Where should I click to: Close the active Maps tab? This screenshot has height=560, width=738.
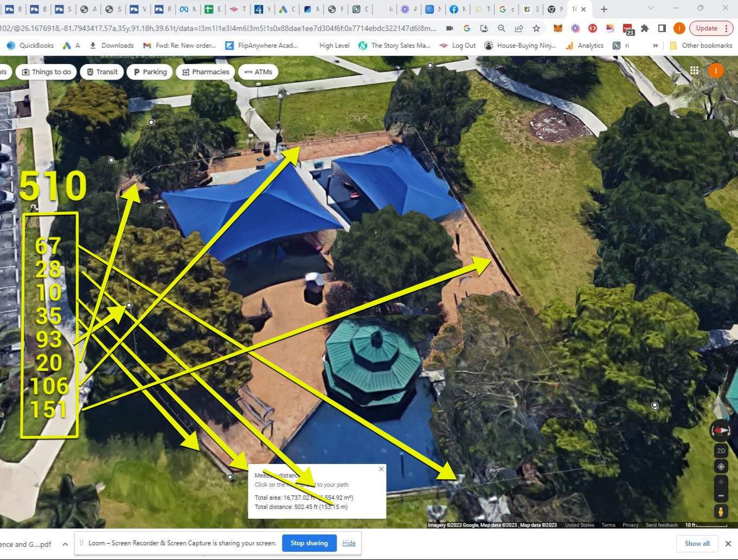[x=583, y=9]
